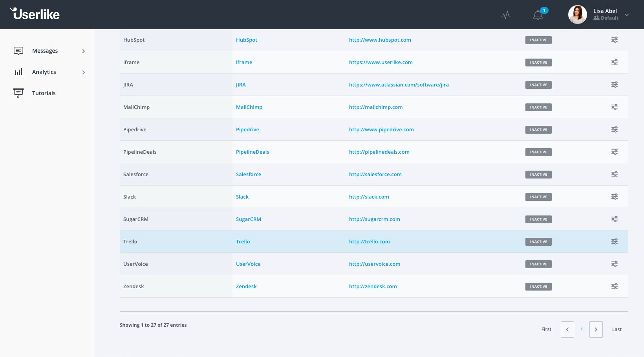
Task: Open the Pipedrive add-on link
Action: tap(247, 129)
